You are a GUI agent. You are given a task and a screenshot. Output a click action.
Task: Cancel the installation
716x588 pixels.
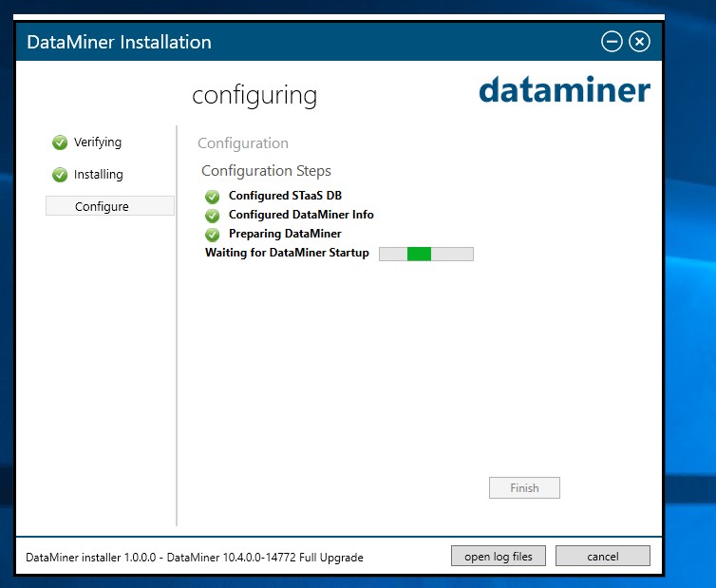603,556
